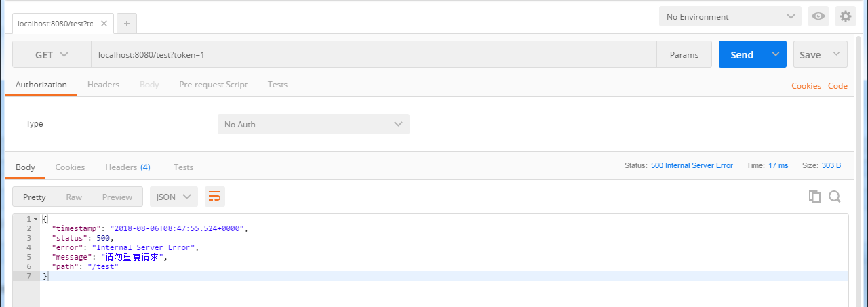868x307 pixels.
Task: Open the No Auth type dropdown
Action: (313, 124)
